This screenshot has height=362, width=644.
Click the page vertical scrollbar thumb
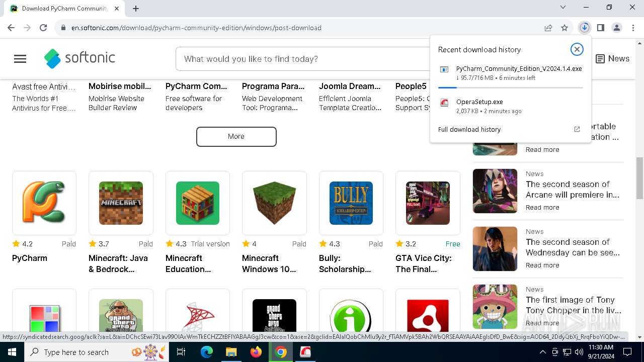pyautogui.click(x=639, y=178)
